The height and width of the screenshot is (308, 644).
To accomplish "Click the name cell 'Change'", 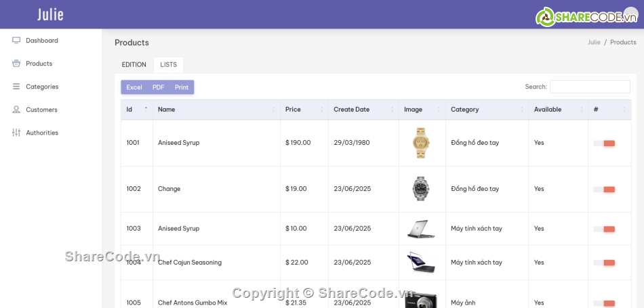I will (x=169, y=189).
